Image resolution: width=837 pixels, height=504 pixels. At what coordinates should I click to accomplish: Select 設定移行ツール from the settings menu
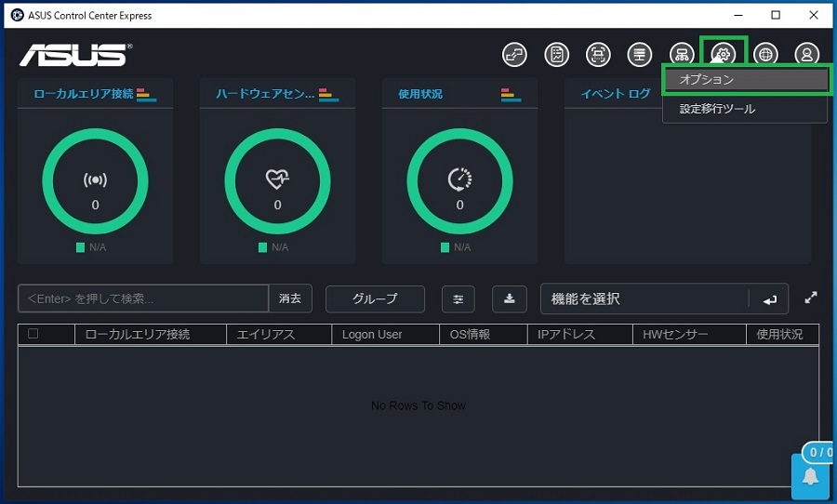[745, 109]
